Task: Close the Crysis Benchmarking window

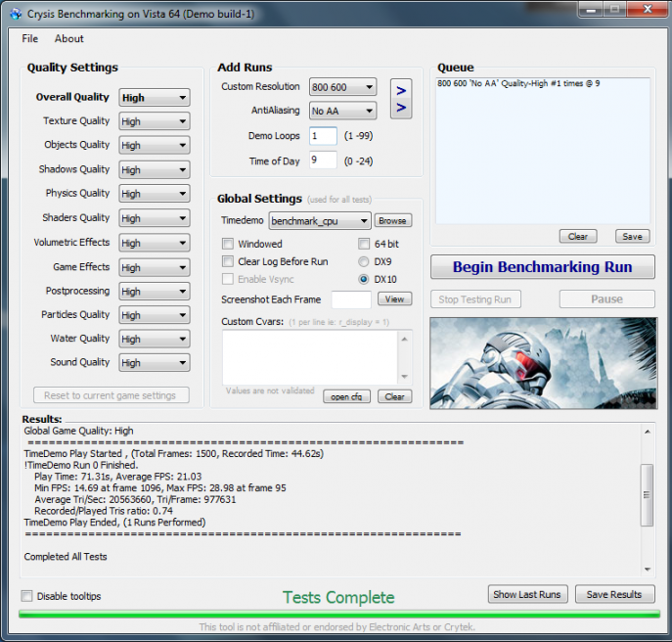Action: point(648,9)
